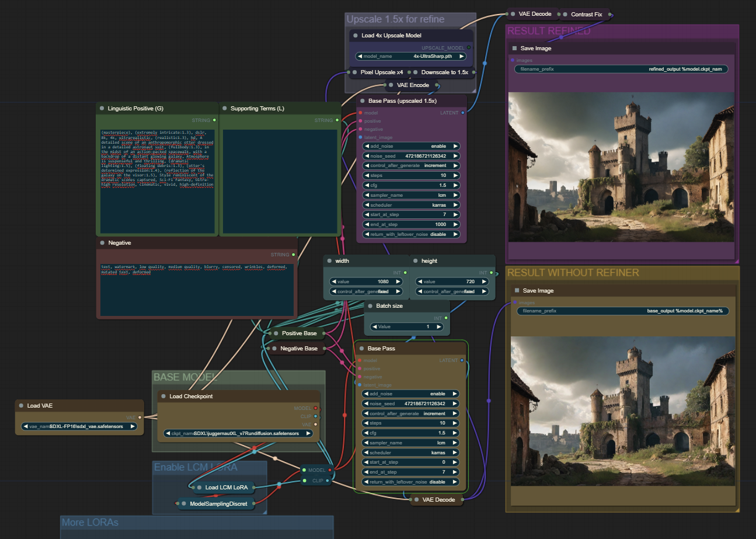This screenshot has width=756, height=539.
Task: Collapse the Load 4x Upscale Model node
Action: [x=356, y=36]
